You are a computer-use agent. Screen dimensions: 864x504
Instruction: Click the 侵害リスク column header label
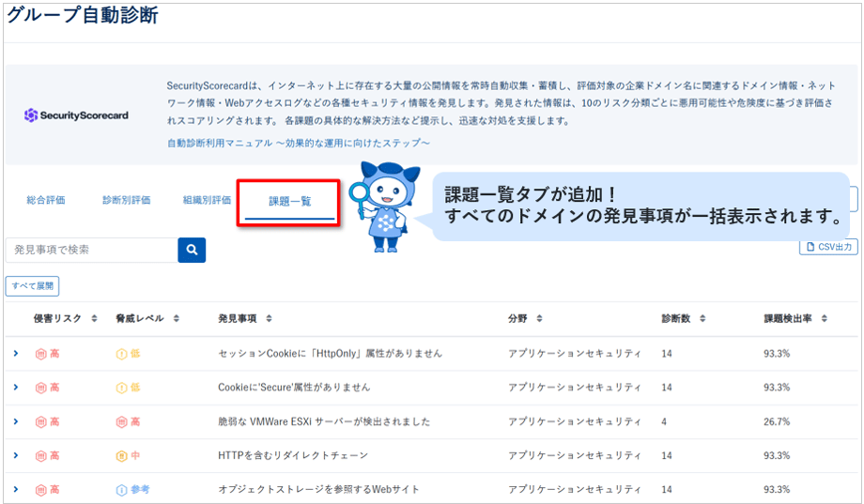point(57,318)
